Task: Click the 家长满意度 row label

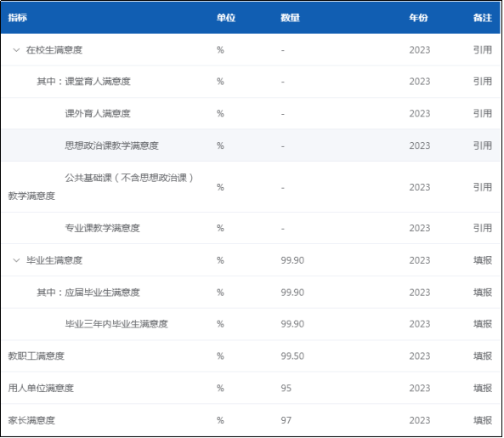Action: tap(31, 420)
